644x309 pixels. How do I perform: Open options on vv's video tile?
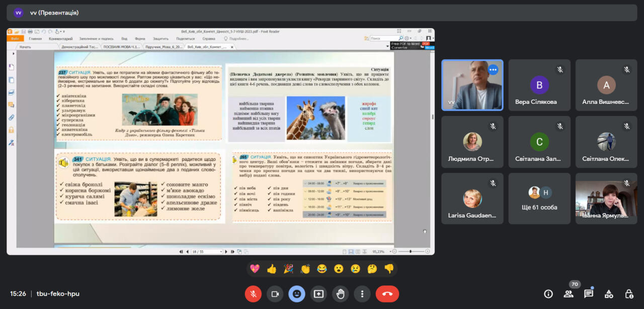pos(493,70)
